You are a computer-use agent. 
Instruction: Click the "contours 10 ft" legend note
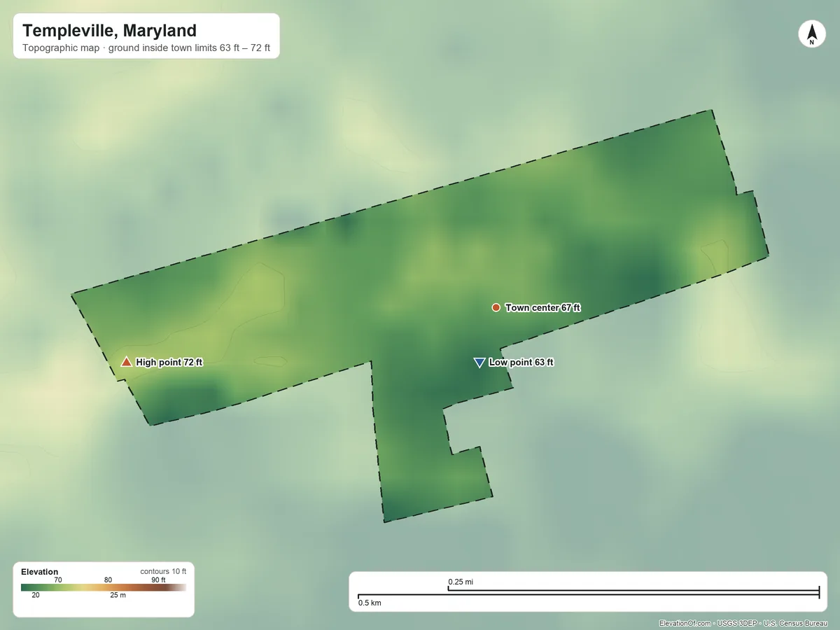click(163, 571)
